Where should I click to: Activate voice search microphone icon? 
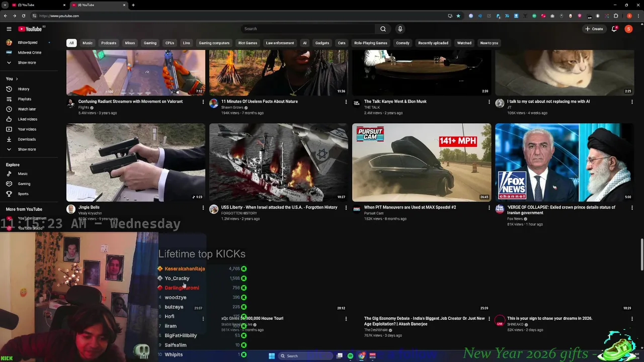(x=400, y=29)
